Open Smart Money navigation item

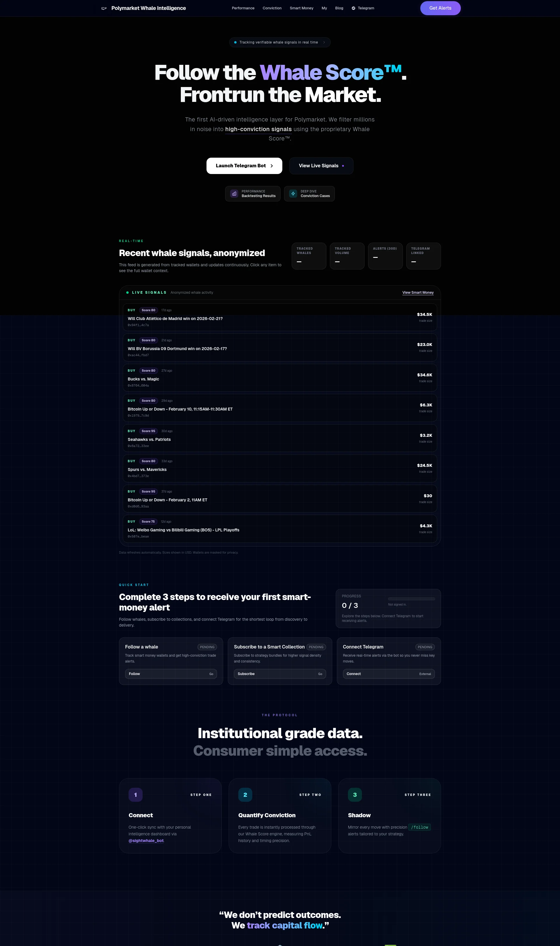pos(301,8)
